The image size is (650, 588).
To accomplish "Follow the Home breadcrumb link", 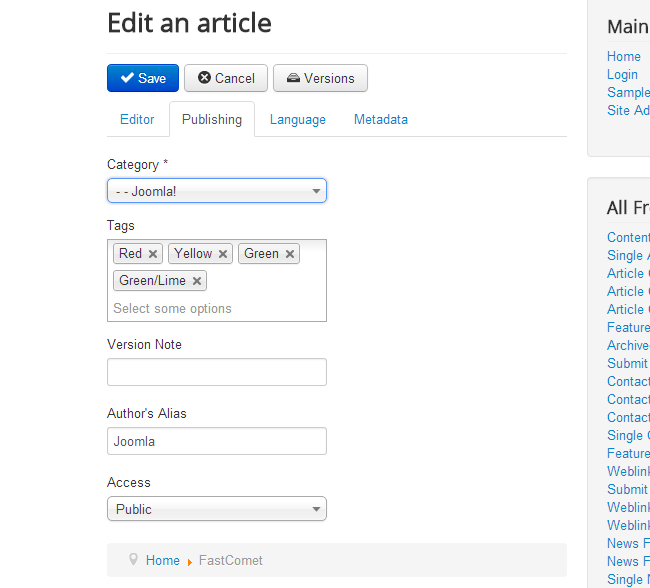I will coord(163,560).
